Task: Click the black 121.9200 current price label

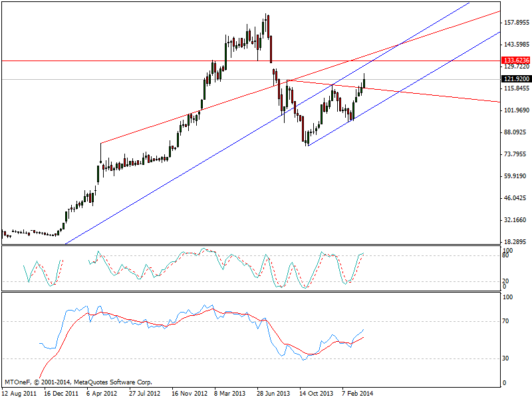Action: click(x=515, y=79)
